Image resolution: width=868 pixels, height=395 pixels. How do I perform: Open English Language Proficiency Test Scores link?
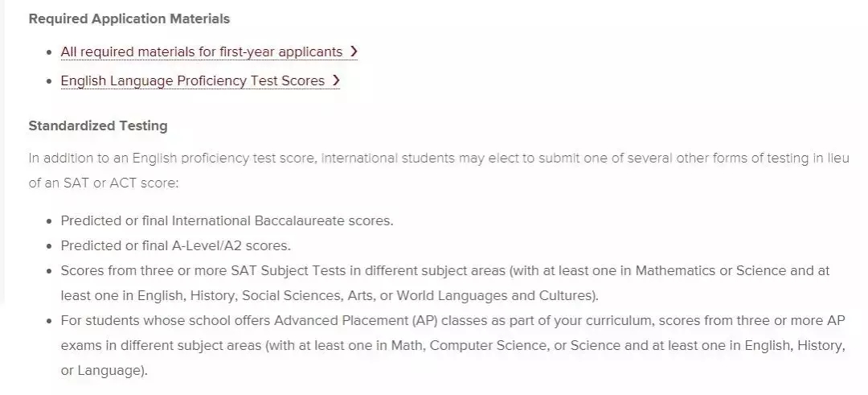click(193, 80)
